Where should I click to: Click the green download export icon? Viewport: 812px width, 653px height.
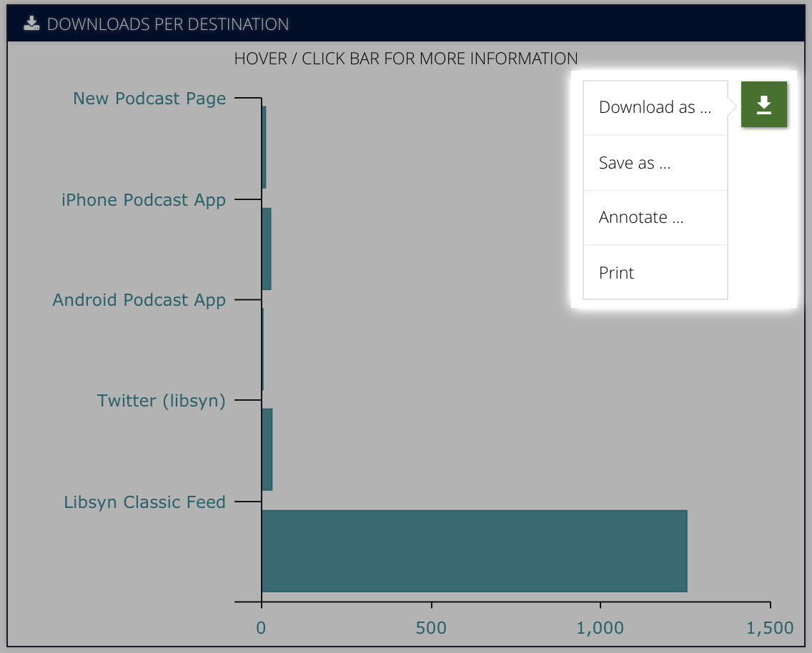click(764, 104)
